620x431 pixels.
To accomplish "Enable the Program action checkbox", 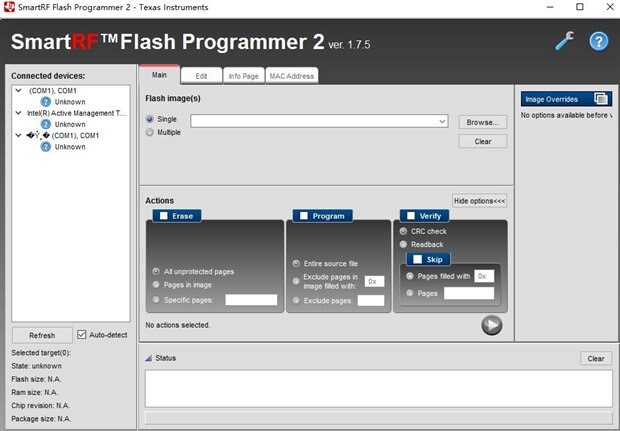I will pos(304,216).
